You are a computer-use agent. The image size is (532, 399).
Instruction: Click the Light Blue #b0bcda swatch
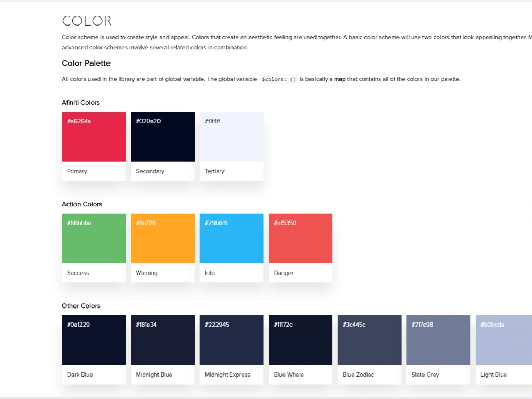tap(504, 340)
